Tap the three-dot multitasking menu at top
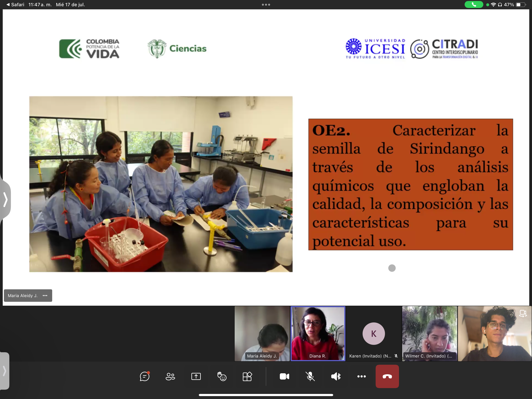This screenshot has width=532, height=399. pyautogui.click(x=266, y=4)
